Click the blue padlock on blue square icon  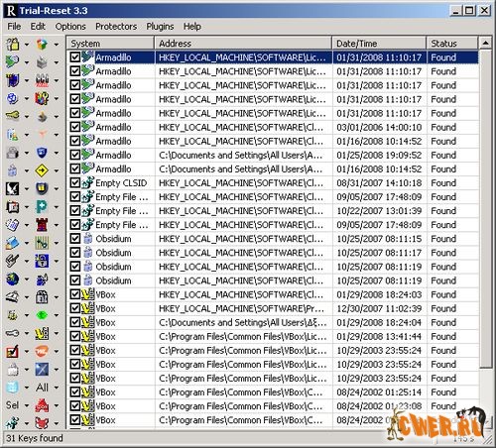42,261
